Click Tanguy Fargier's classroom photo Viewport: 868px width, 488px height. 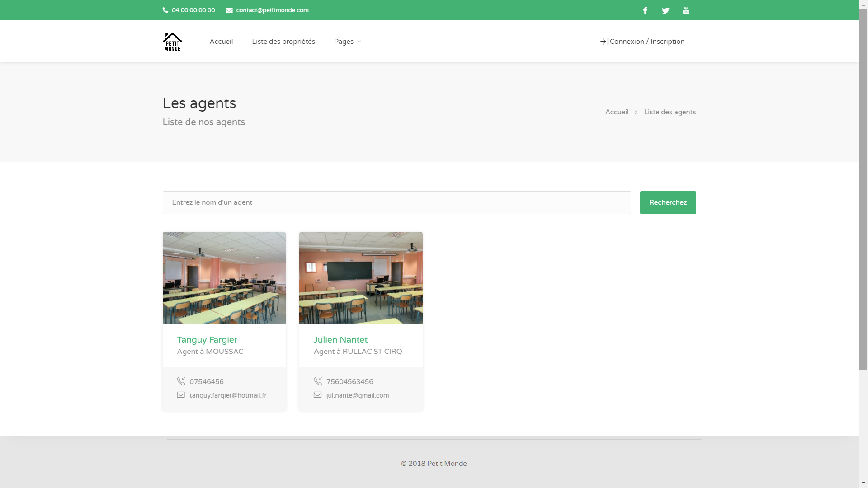click(x=224, y=278)
